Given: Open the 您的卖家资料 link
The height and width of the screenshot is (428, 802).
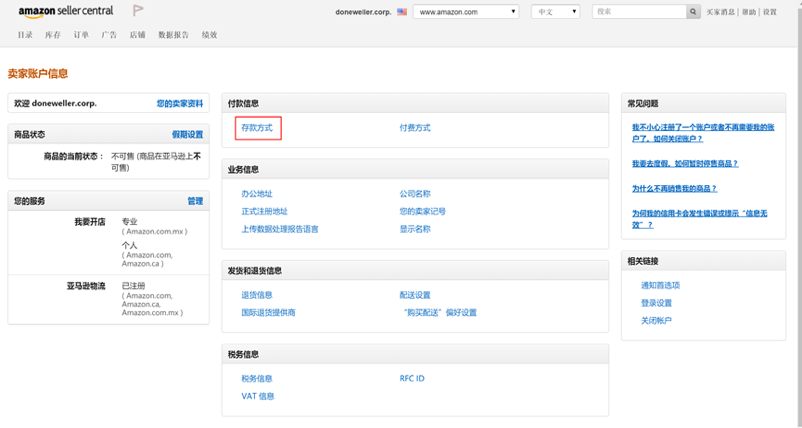Looking at the screenshot, I should tap(180, 103).
